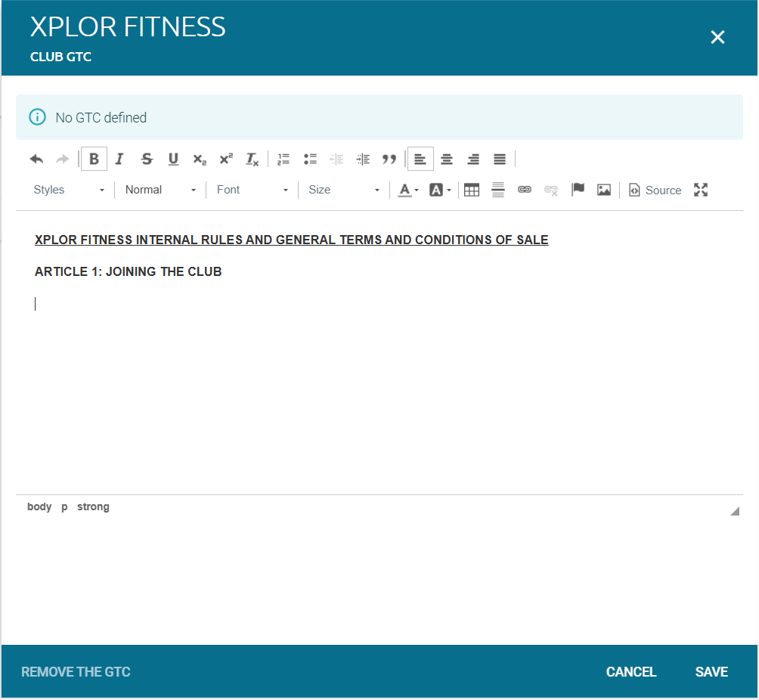Insert a horizontal line

point(498,190)
